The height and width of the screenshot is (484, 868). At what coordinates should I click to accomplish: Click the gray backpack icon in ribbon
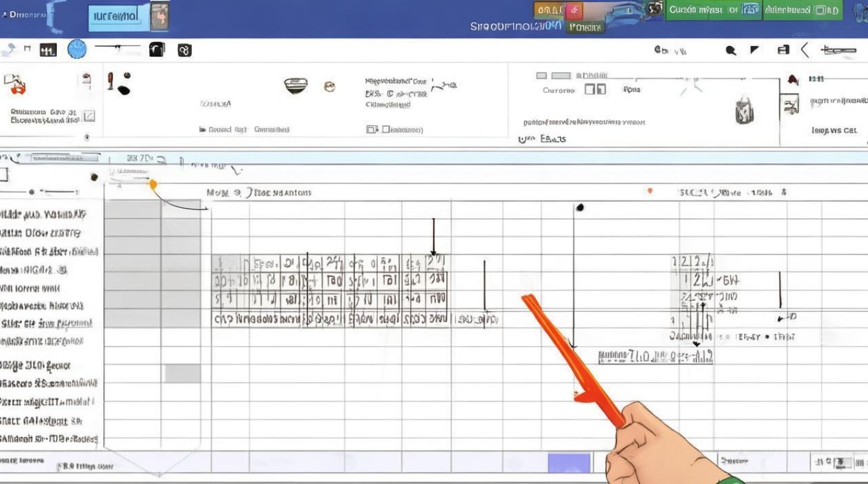click(744, 110)
